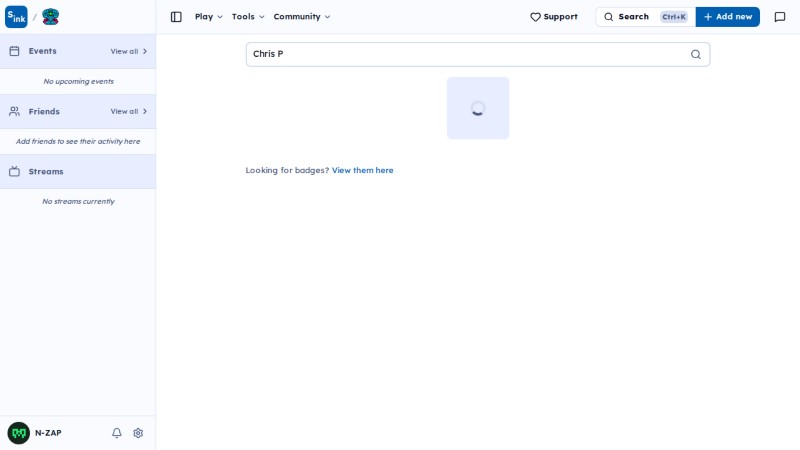Click the Add new button
The image size is (800, 450).
[728, 17]
